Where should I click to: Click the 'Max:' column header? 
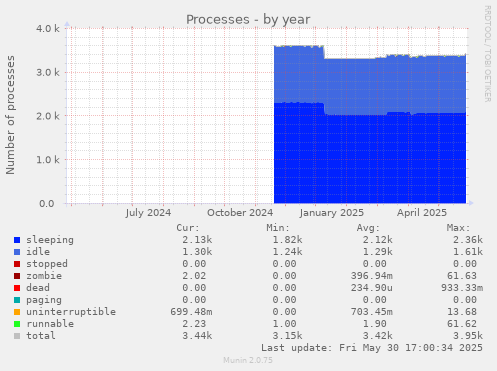[459, 228]
